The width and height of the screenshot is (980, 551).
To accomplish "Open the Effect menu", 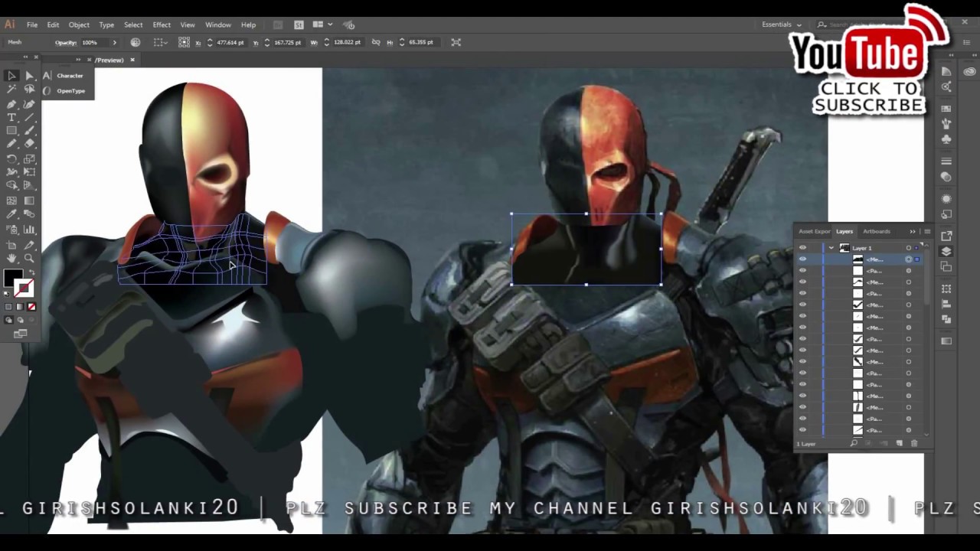I will point(162,24).
